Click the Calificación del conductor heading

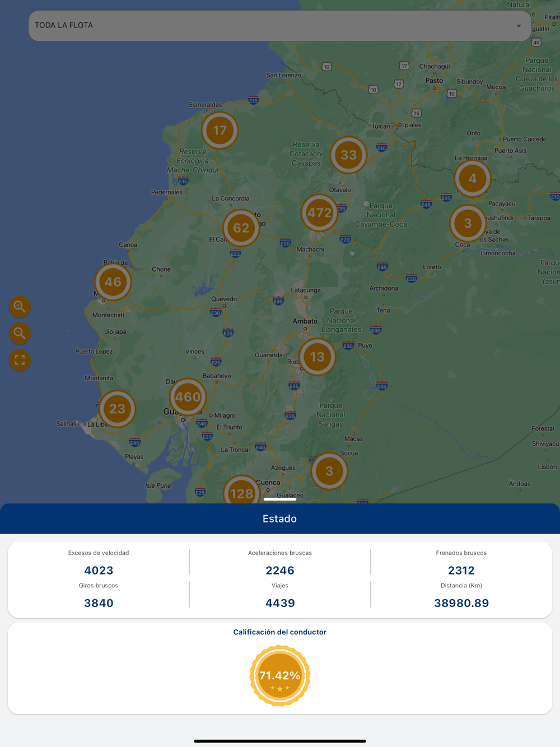click(x=280, y=632)
